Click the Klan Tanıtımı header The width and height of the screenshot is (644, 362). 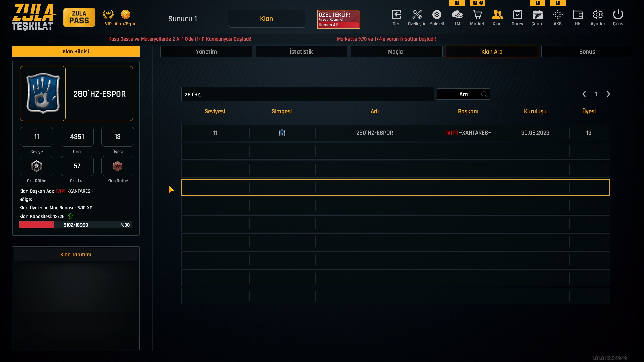point(76,255)
